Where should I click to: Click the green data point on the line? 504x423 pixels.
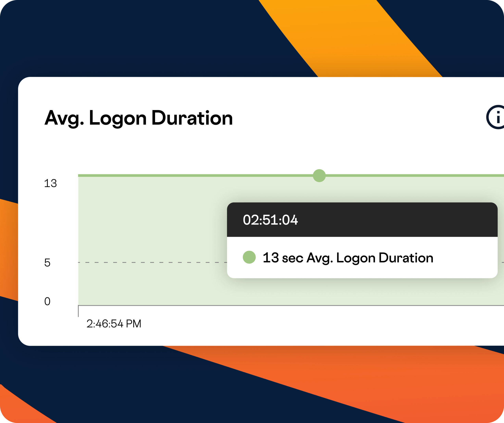click(319, 176)
